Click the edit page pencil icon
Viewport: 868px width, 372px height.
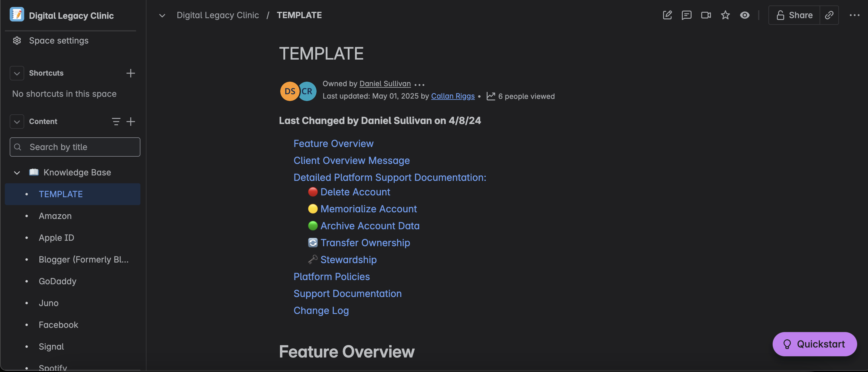[667, 15]
